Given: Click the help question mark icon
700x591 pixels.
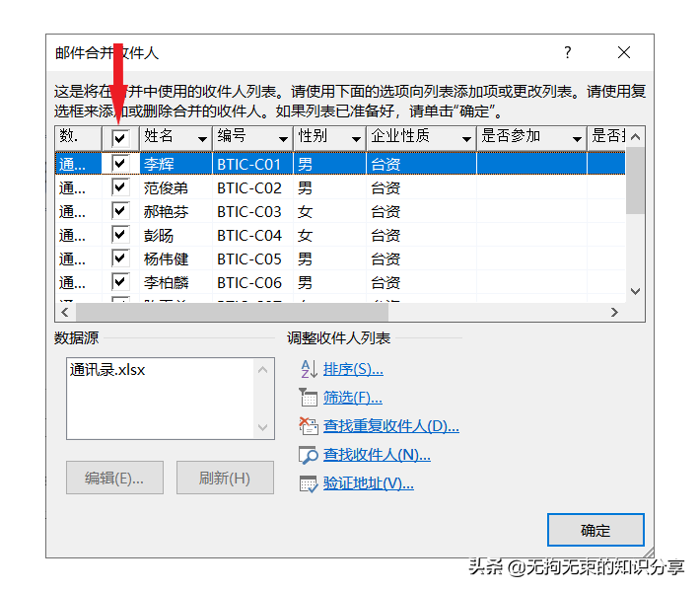Looking at the screenshot, I should 568,52.
